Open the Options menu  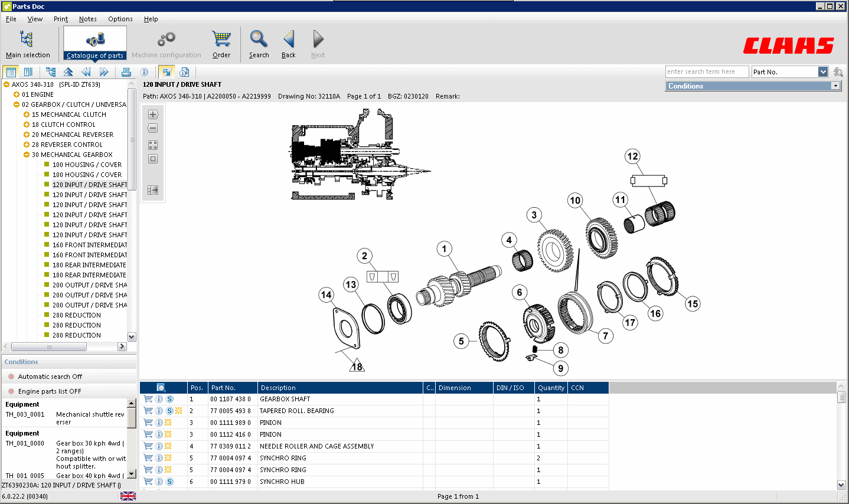(120, 19)
